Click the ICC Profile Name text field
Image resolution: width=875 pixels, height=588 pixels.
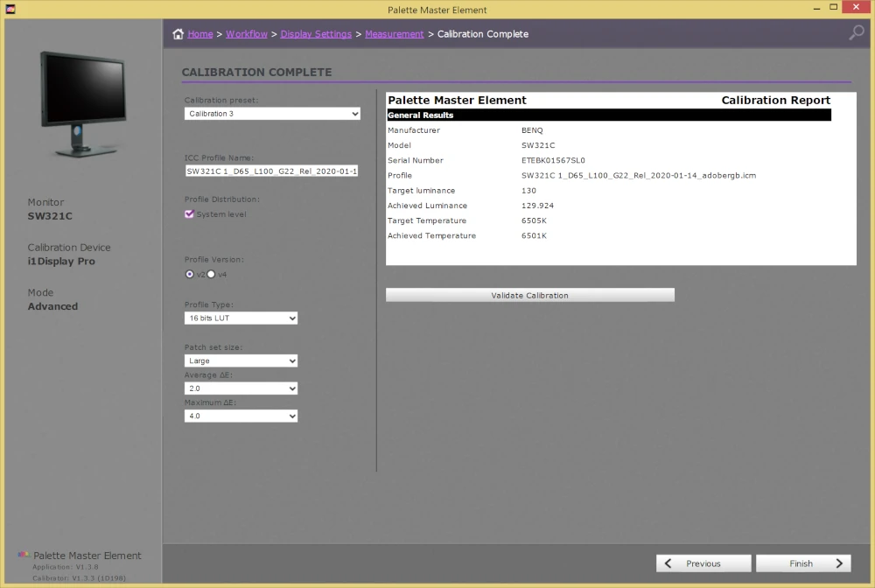pos(271,171)
